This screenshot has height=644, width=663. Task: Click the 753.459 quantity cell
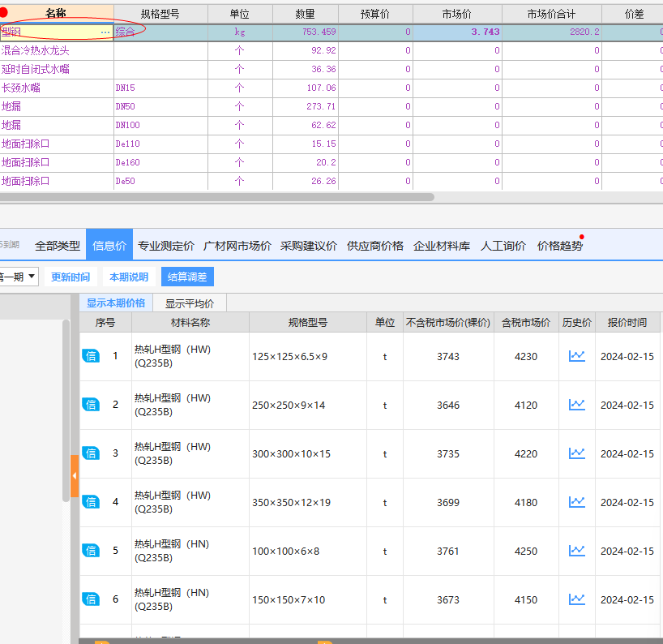click(x=306, y=32)
